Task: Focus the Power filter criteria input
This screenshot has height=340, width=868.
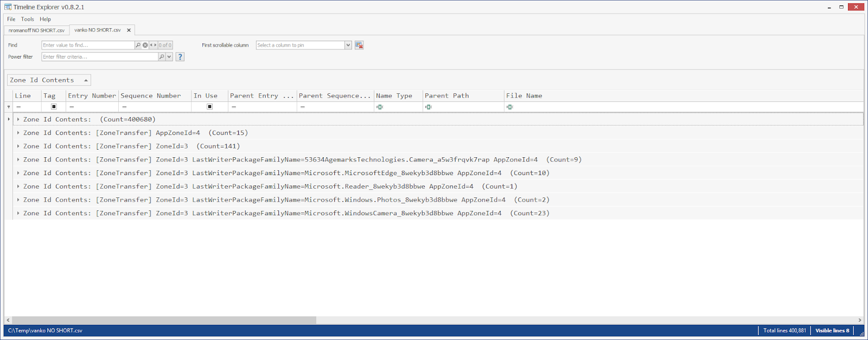Action: [100, 56]
